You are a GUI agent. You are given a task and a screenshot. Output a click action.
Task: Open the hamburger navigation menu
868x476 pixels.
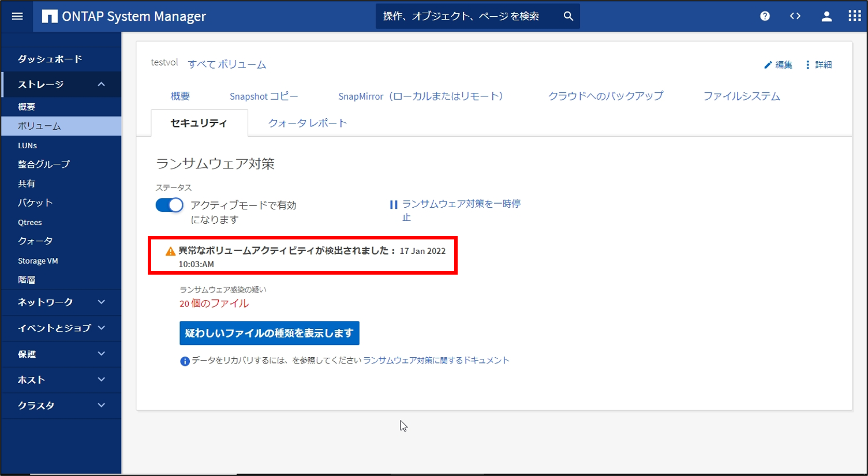click(17, 16)
